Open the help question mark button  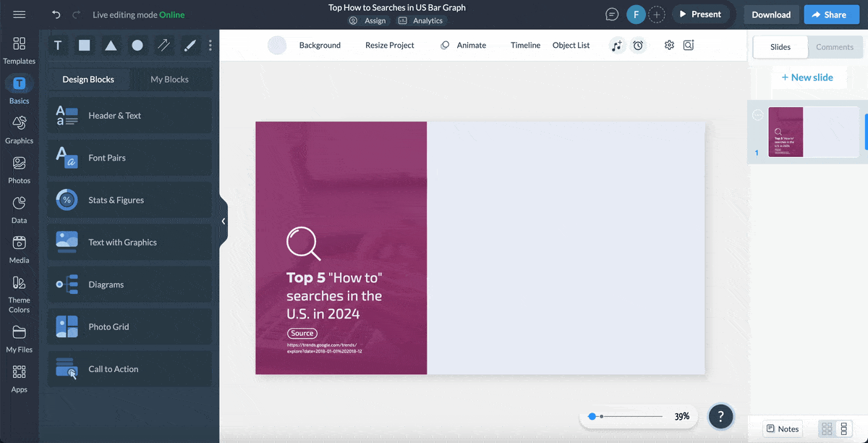point(720,416)
